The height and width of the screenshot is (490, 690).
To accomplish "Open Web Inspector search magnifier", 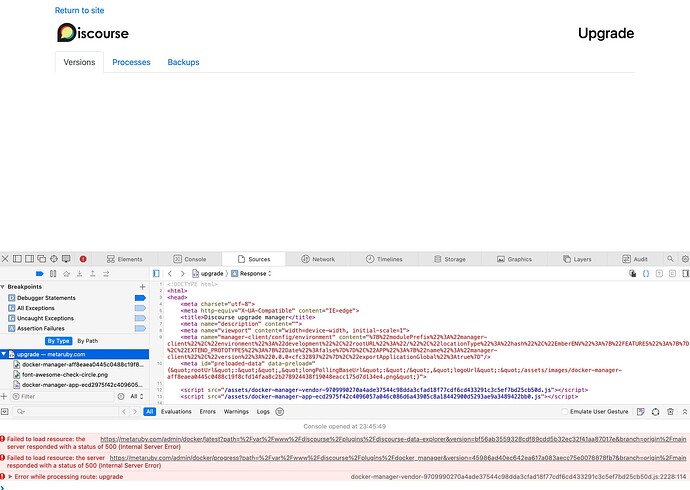I will (670, 259).
